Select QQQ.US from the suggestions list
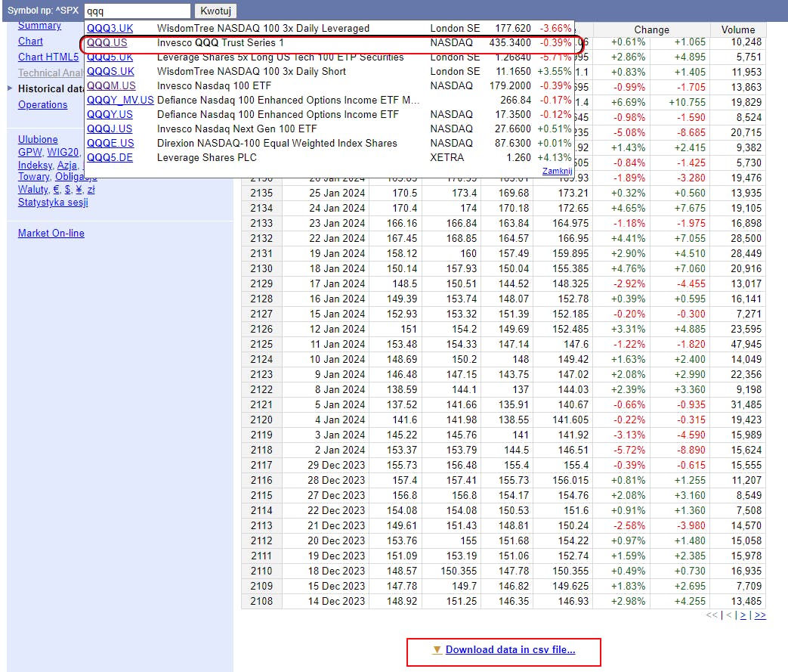The image size is (788, 672). point(107,43)
